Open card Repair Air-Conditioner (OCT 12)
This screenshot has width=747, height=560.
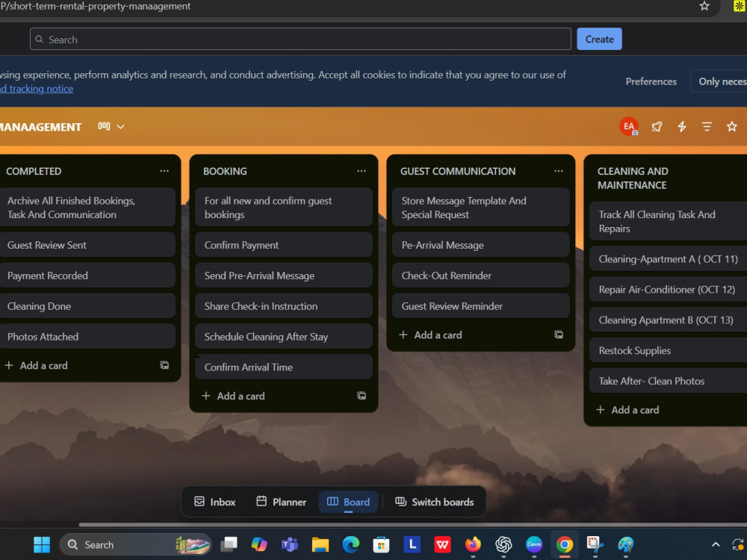point(668,289)
